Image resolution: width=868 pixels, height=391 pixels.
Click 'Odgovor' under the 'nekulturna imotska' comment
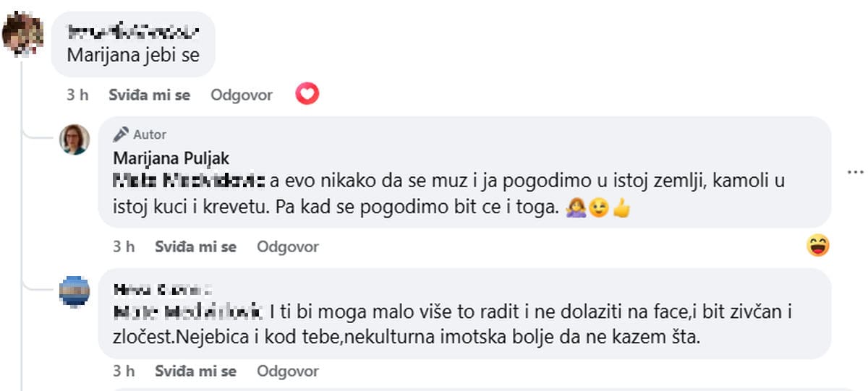pos(288,371)
